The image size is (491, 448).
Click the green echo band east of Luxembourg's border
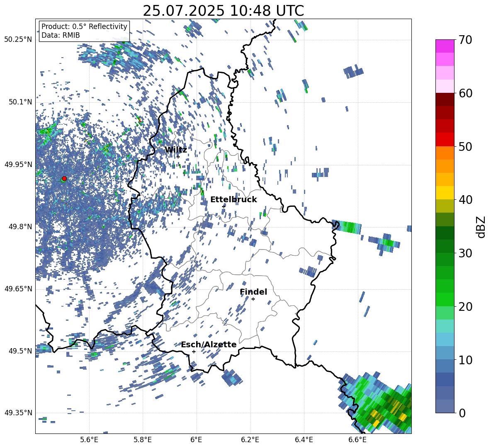(347, 227)
